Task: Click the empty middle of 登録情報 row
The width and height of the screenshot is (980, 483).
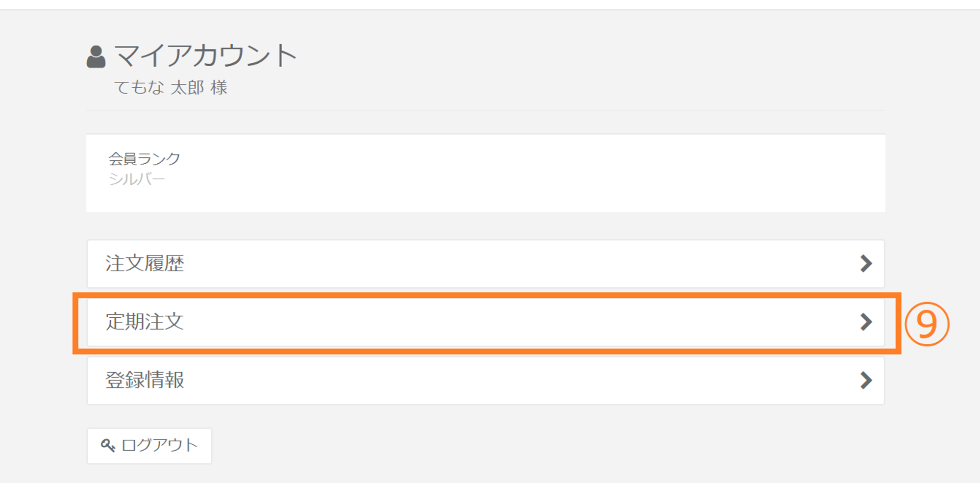Action: 485,381
